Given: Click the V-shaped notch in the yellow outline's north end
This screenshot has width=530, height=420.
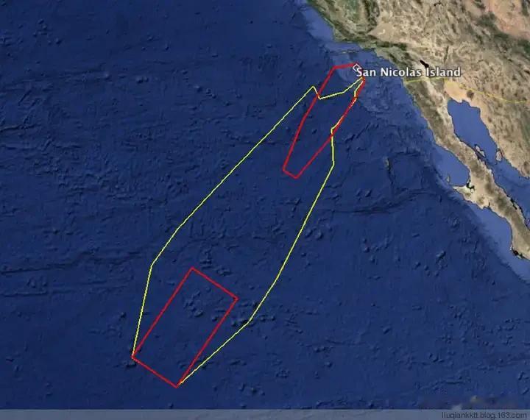Looking at the screenshot, I should (319, 99).
